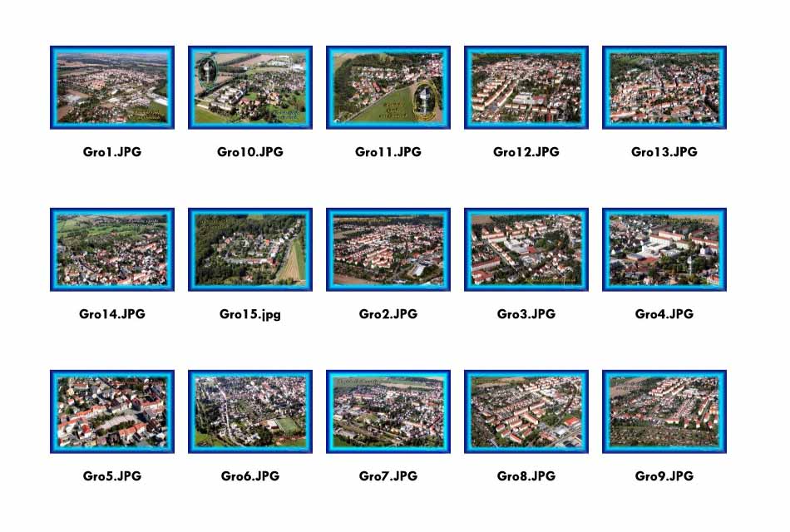Viewport: 790px width, 532px height.
Task: Select the Gro10.JPG thumbnail image
Action: (250, 87)
